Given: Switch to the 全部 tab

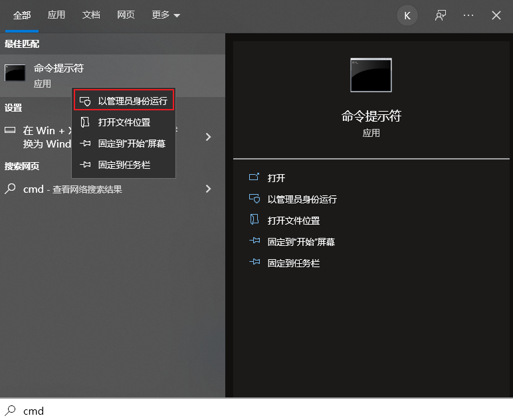Looking at the screenshot, I should click(x=22, y=15).
